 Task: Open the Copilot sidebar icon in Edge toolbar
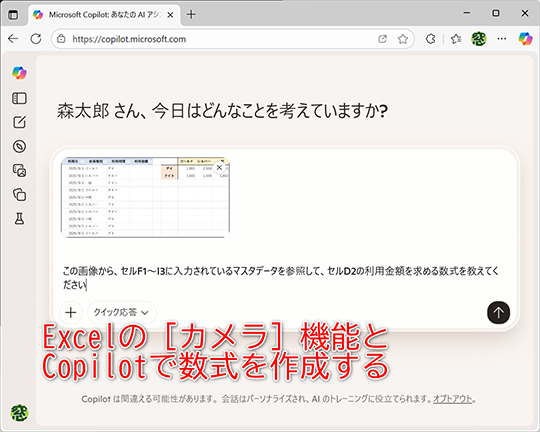526,39
